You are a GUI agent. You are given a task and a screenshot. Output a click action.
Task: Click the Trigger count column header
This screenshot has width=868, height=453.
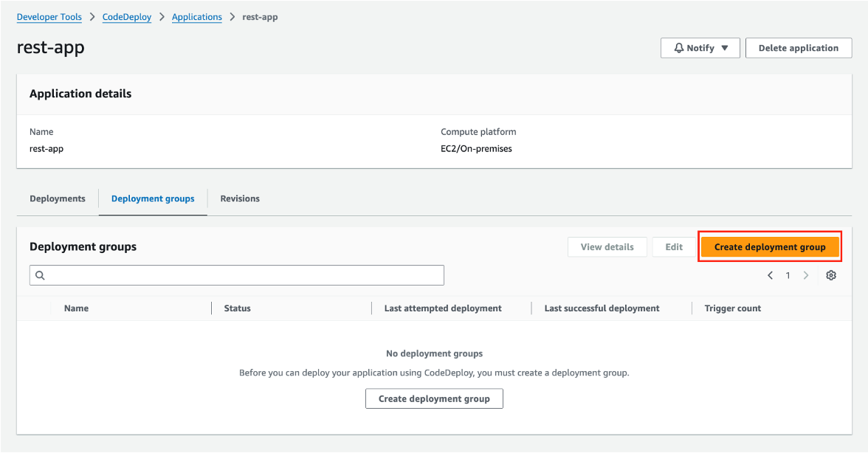coord(732,308)
